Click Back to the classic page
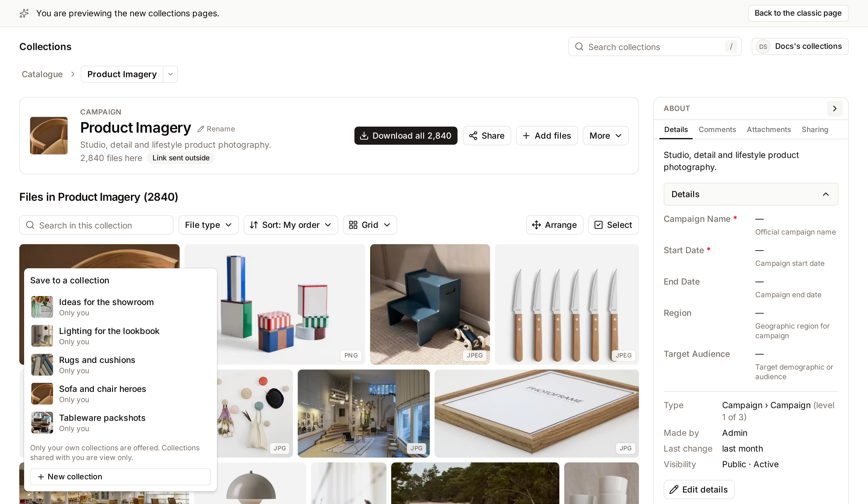This screenshot has width=868, height=504. pyautogui.click(x=798, y=13)
